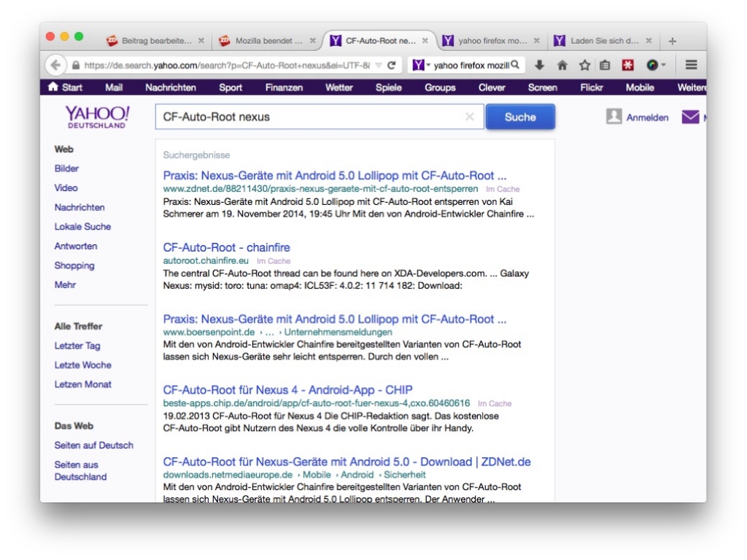This screenshot has width=747, height=560.
Task: Open Mail in the Yahoo navigation bar
Action: (114, 87)
